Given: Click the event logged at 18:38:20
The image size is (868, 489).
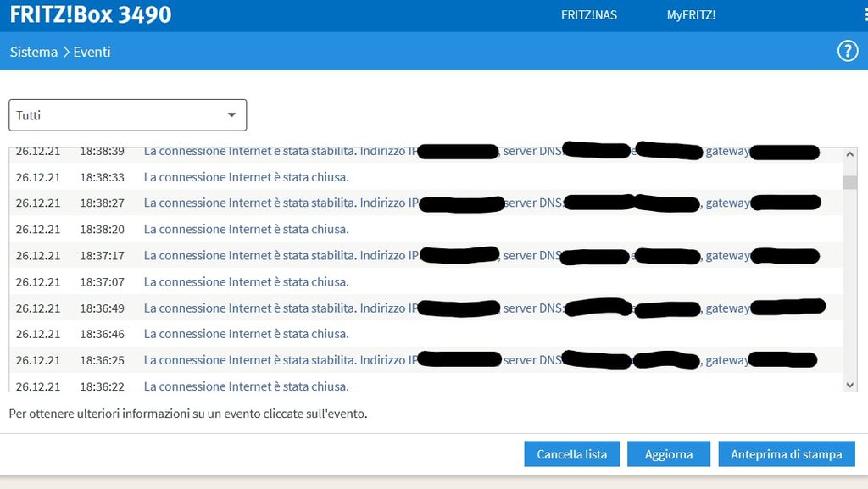Looking at the screenshot, I should (x=246, y=230).
